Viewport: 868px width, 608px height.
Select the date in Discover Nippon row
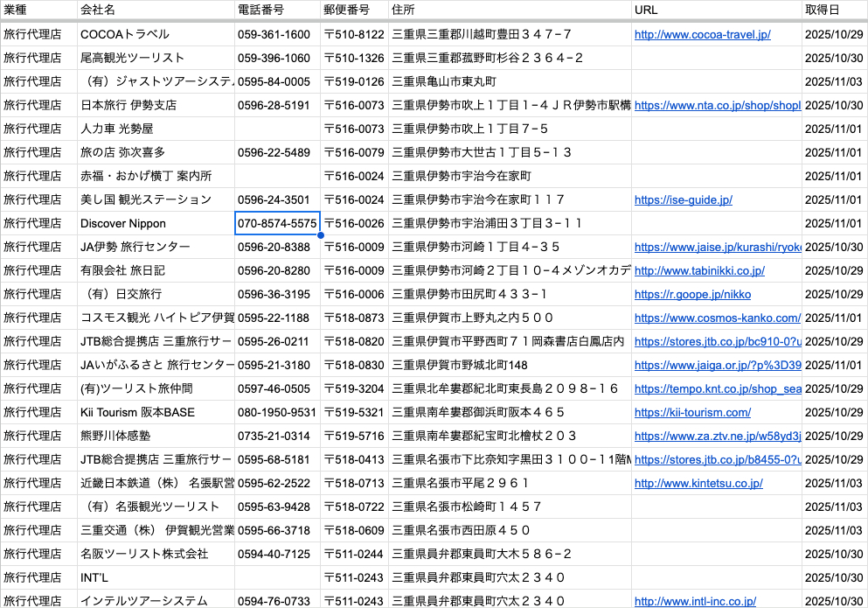point(835,223)
